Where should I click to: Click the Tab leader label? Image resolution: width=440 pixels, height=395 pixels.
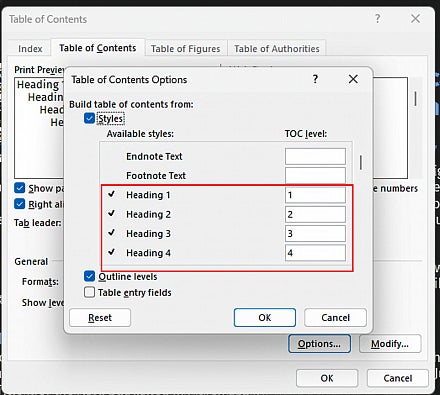click(x=38, y=223)
